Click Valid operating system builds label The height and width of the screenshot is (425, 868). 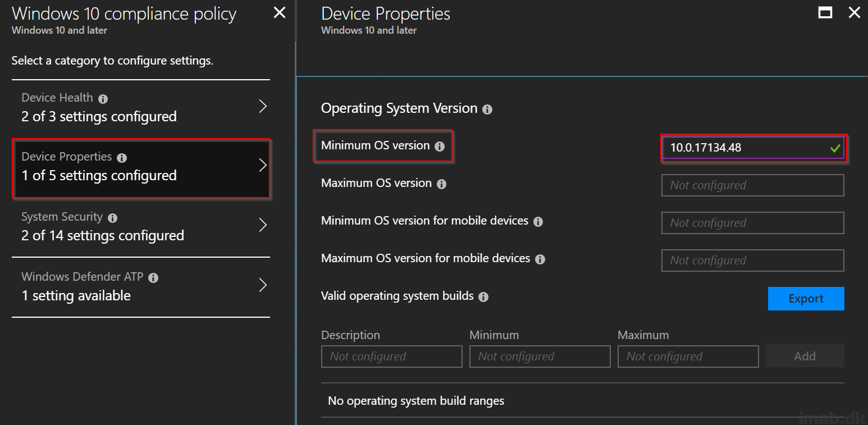(398, 296)
